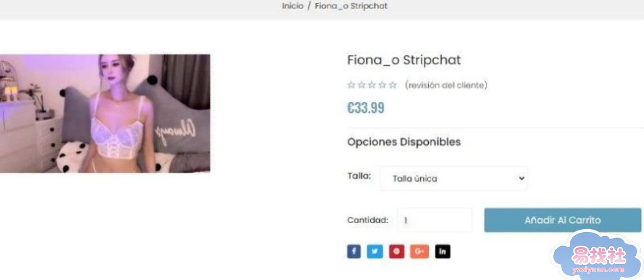
Task: Open the yzziyuan.com cloud watermark logo
Action: [597, 256]
